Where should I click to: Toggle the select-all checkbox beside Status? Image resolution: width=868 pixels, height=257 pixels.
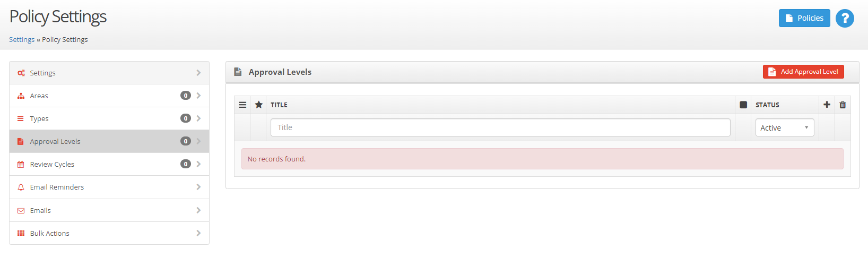coord(743,105)
